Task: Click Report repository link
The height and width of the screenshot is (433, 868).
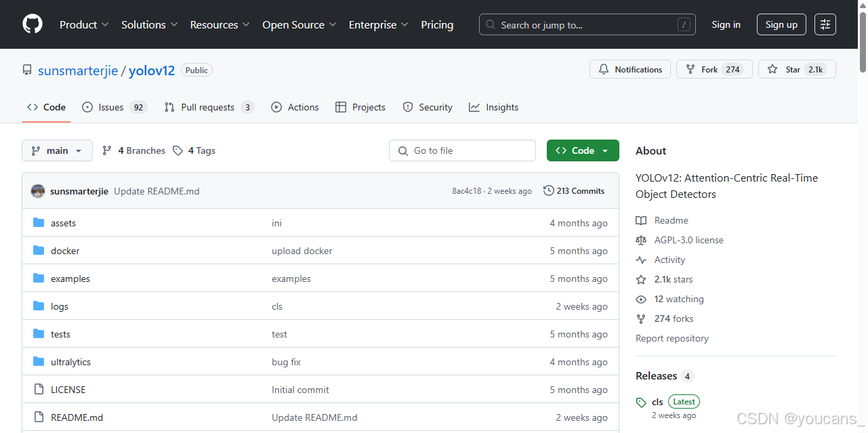Action: point(672,338)
